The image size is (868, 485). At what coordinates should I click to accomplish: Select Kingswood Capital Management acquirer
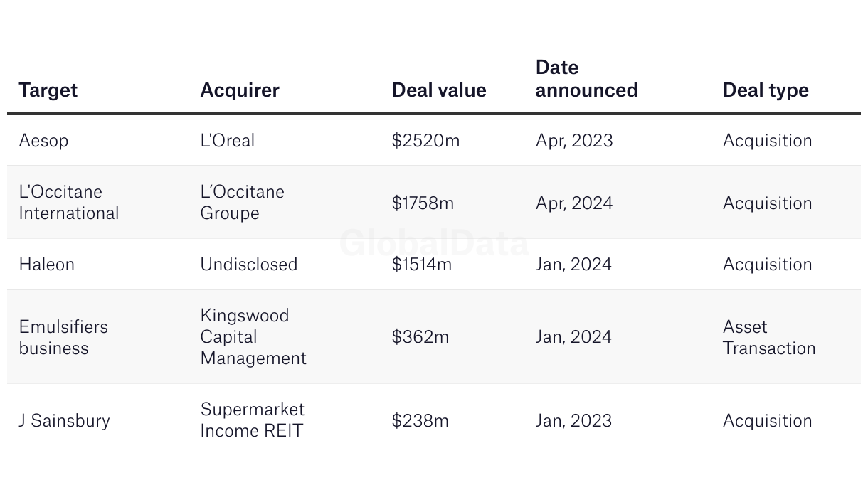[253, 337]
